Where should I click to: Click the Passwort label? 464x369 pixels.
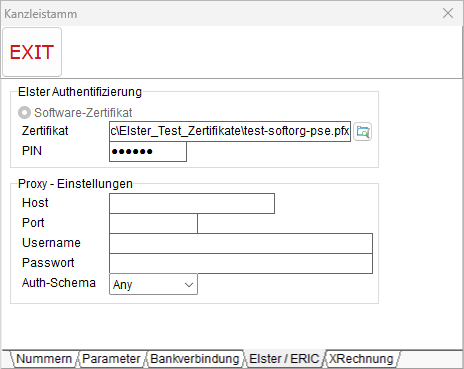[x=48, y=263]
